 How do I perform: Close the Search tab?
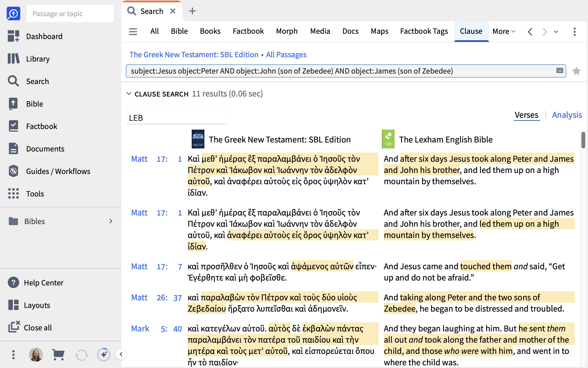click(173, 11)
